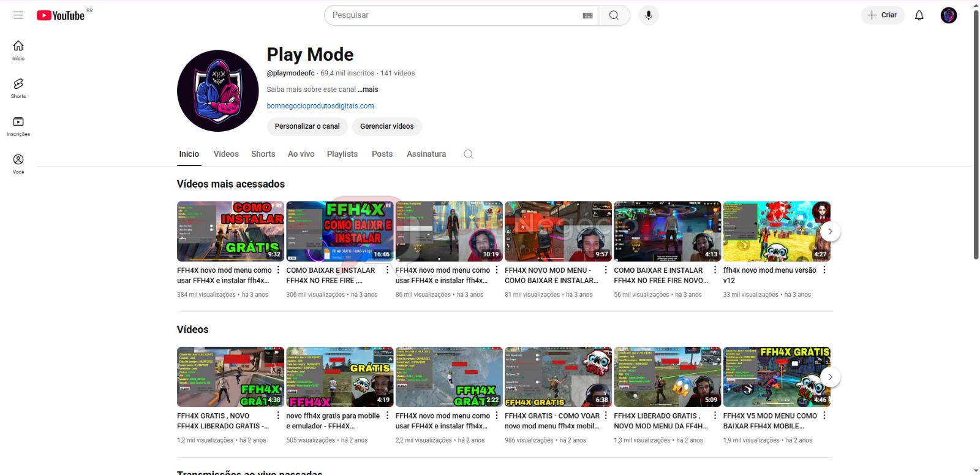
Task: Open options menu for 1,2 mil visualizações video
Action: (x=278, y=416)
